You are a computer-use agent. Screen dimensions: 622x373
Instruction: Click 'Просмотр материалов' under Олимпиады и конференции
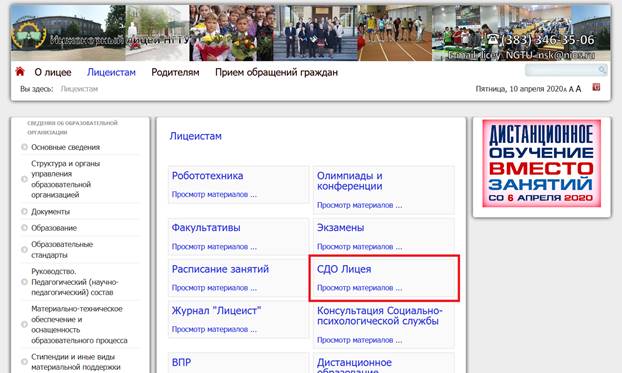pos(359,205)
